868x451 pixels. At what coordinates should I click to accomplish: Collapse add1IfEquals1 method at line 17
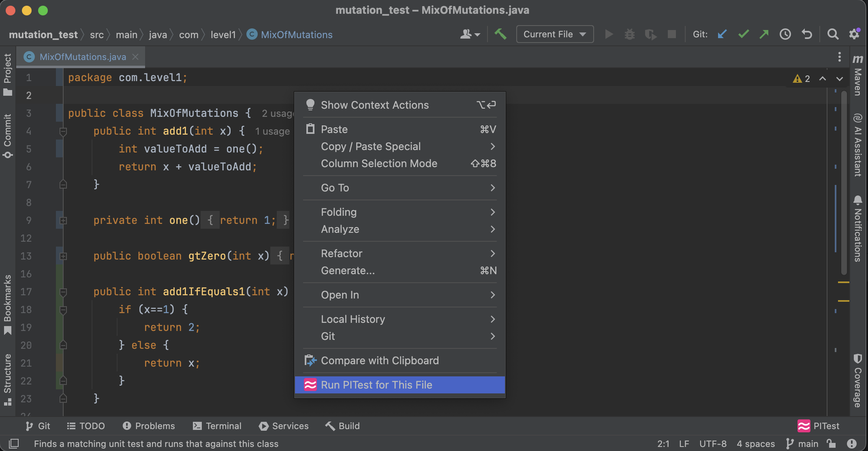point(63,292)
